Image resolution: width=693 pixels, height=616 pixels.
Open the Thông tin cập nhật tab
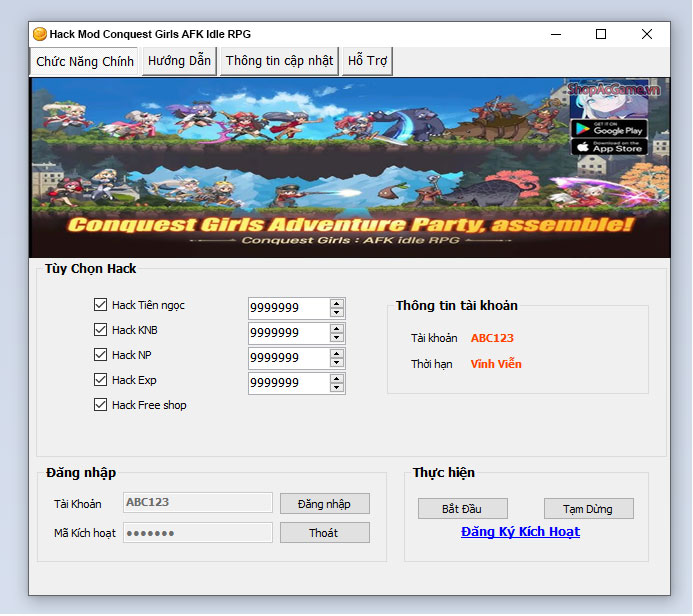[x=279, y=61]
